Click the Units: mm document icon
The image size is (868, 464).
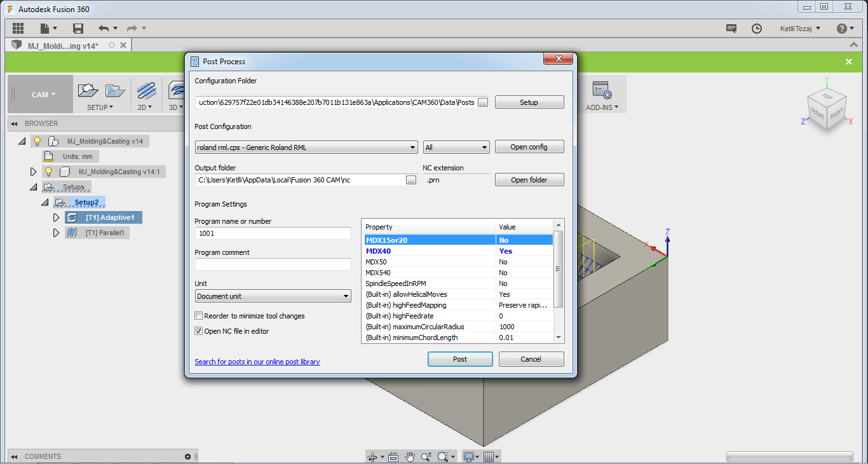(x=48, y=156)
